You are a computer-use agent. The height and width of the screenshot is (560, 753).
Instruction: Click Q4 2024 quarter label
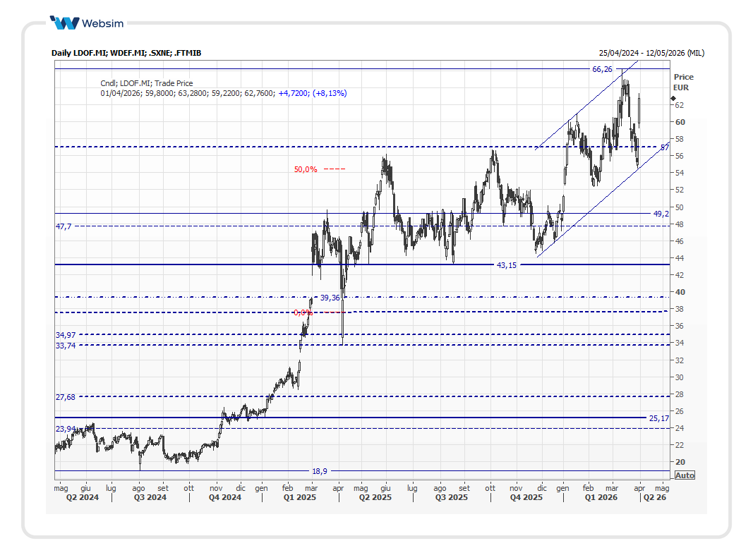[x=224, y=498]
